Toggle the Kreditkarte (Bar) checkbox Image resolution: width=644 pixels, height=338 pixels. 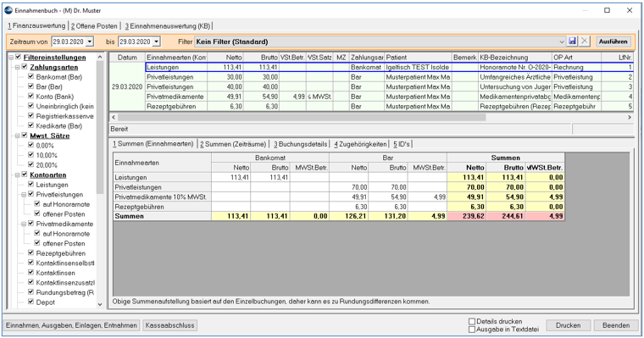(x=31, y=125)
